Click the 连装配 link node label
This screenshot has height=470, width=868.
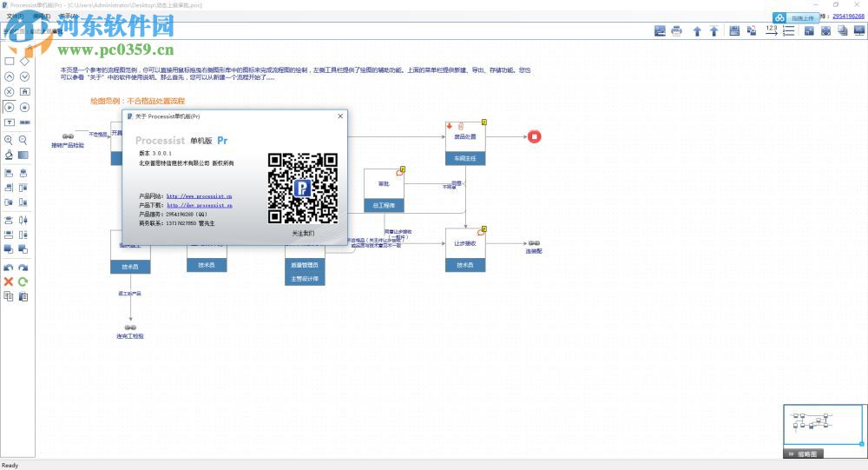pos(534,251)
